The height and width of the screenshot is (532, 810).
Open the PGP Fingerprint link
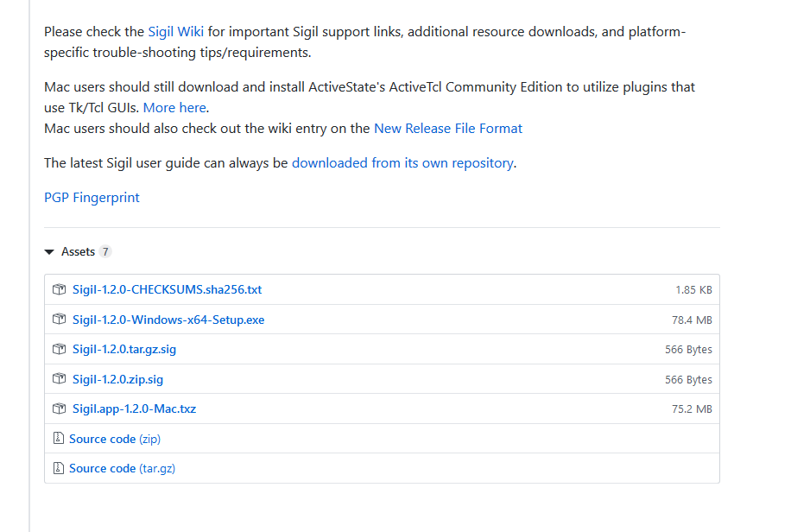point(92,197)
